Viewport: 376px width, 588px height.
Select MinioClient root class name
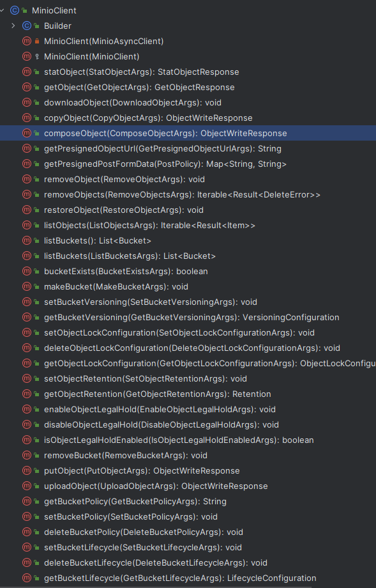coord(54,10)
